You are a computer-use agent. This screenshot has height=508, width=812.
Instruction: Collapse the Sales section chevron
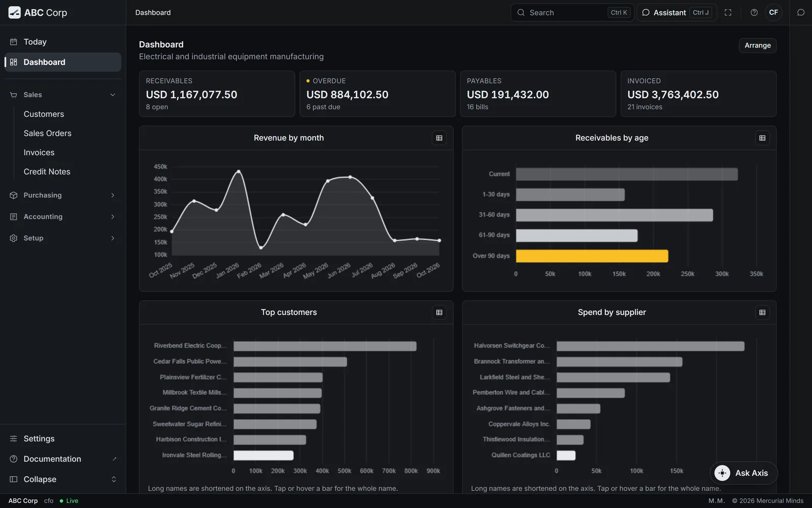(113, 95)
